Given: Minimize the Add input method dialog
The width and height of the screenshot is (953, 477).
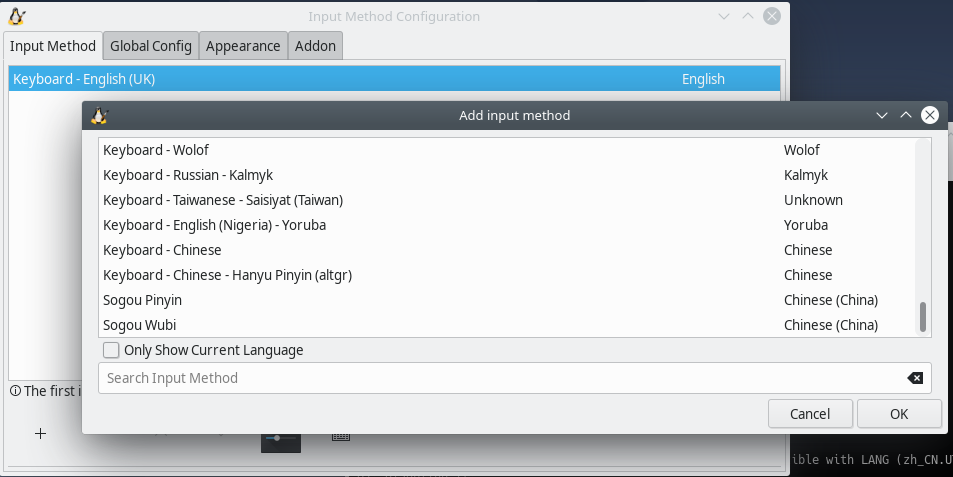Looking at the screenshot, I should (882, 115).
